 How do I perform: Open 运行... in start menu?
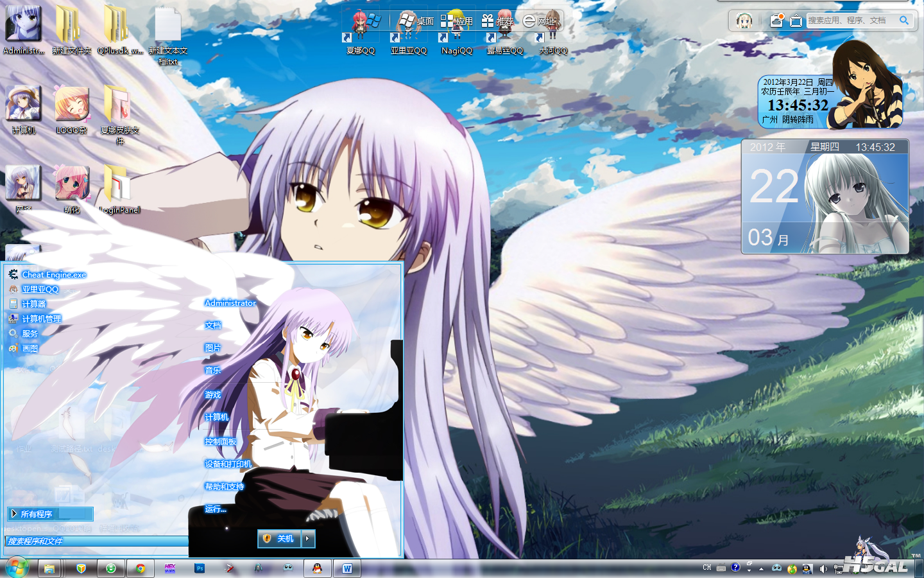point(216,509)
